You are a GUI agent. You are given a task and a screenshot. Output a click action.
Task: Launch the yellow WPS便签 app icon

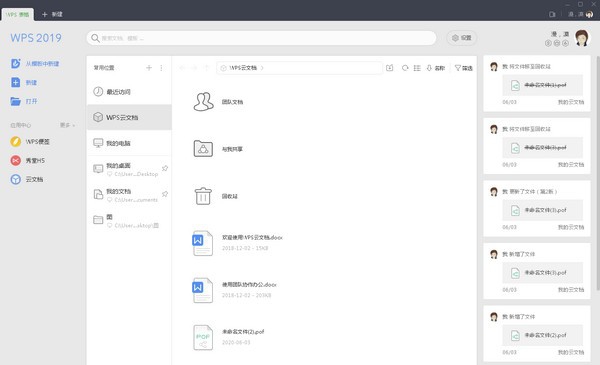(15, 142)
